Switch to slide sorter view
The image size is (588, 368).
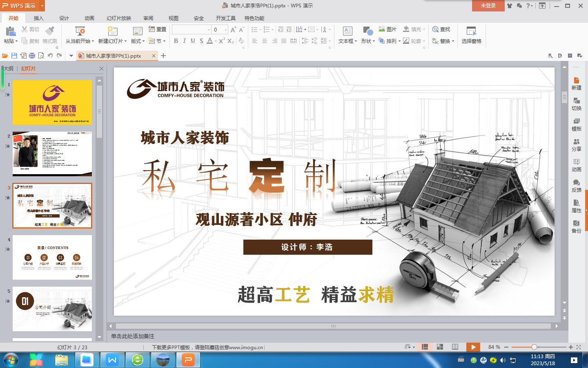click(440, 347)
